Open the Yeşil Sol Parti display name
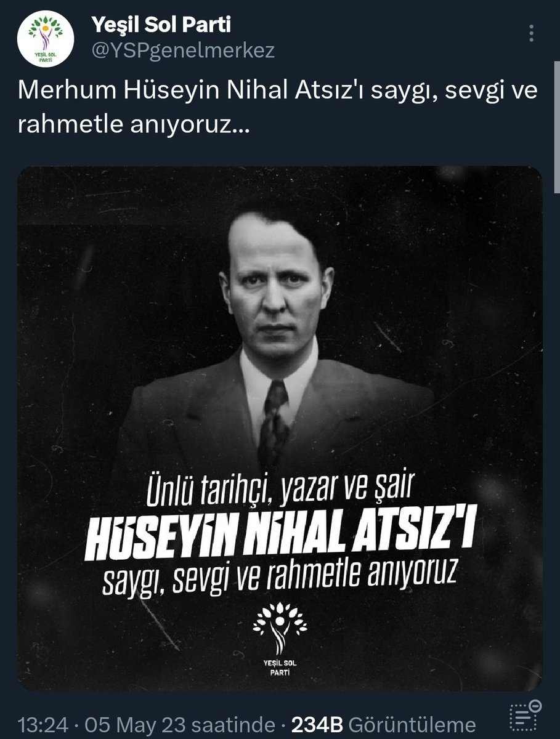560x739 pixels. (x=161, y=25)
